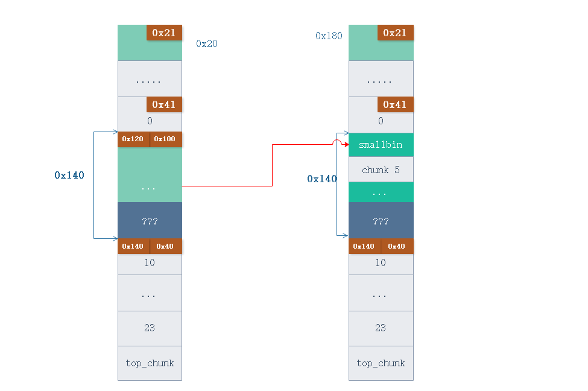Viewport: 588px width, 391px height.
Task: Click the dark blue ??? block in right stack
Action: (x=381, y=221)
